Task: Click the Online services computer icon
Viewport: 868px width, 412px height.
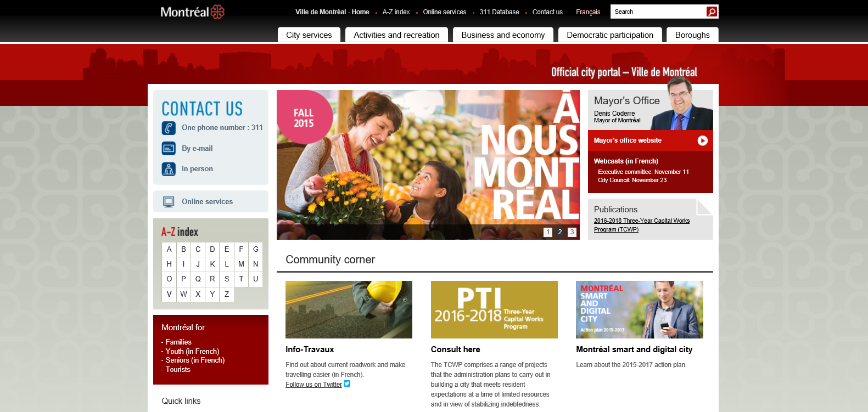Action: pyautogui.click(x=169, y=202)
